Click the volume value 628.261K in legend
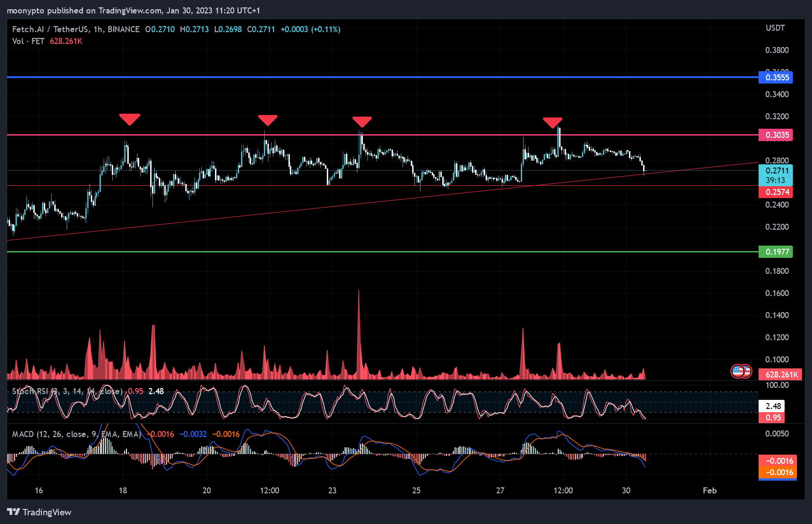The image size is (812, 524). [66, 41]
